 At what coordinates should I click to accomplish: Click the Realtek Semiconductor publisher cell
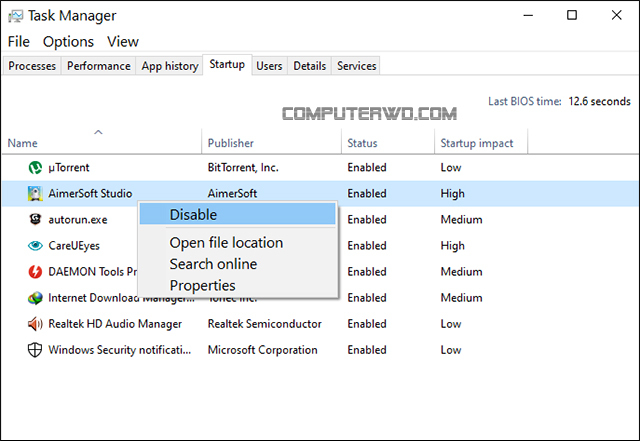click(264, 324)
